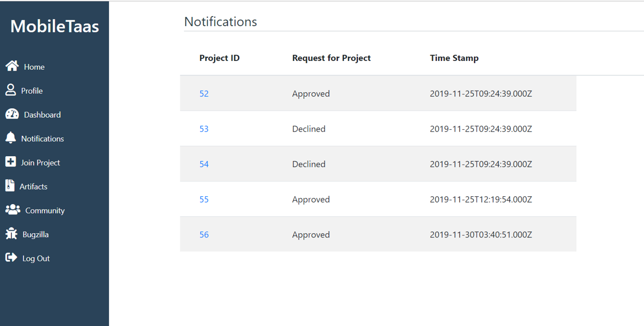The height and width of the screenshot is (326, 644).
Task: Select Join Project menu label
Action: click(x=40, y=162)
